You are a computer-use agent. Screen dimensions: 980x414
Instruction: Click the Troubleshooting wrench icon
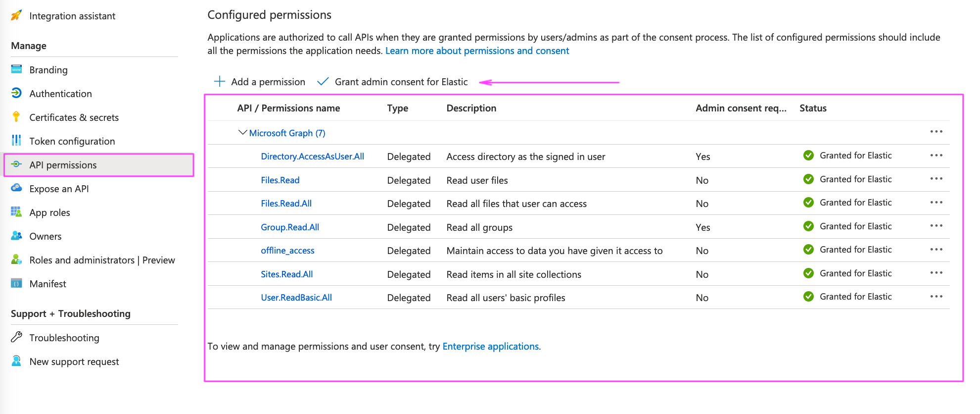pos(16,337)
